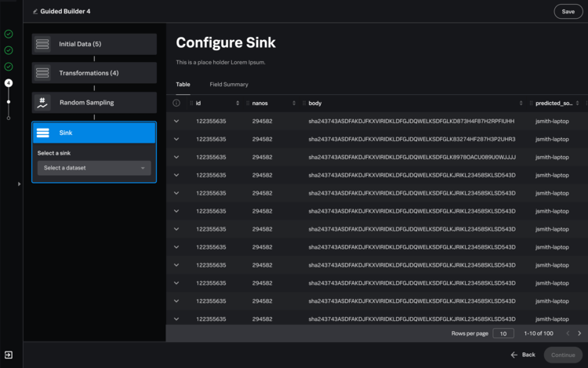Click the Continue button
Viewport: 588px width, 368px height.
click(563, 355)
